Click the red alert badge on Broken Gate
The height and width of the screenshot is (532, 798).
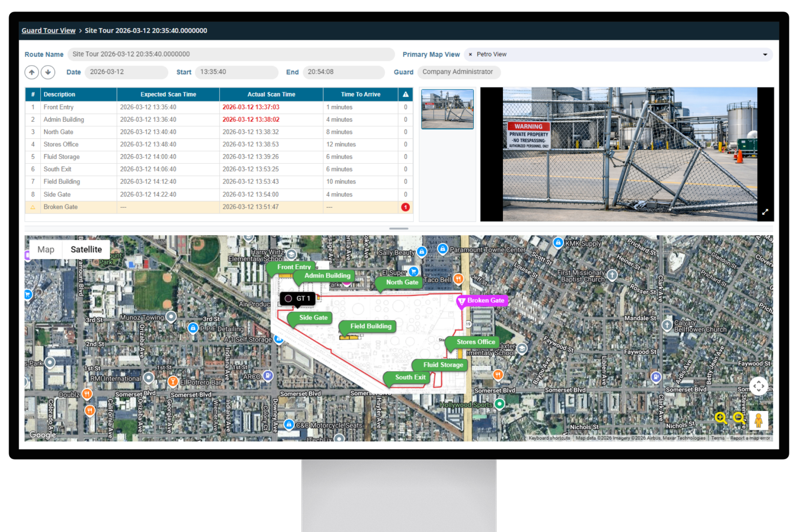pyautogui.click(x=405, y=207)
